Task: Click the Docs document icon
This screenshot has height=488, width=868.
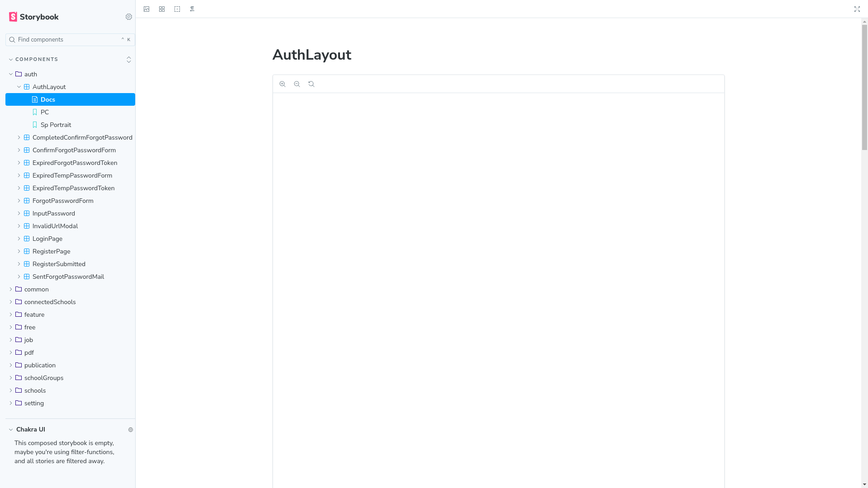Action: pyautogui.click(x=35, y=99)
